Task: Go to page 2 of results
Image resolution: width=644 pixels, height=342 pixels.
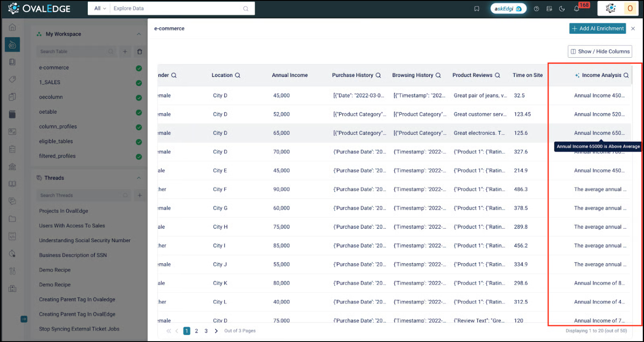Action: [x=196, y=331]
